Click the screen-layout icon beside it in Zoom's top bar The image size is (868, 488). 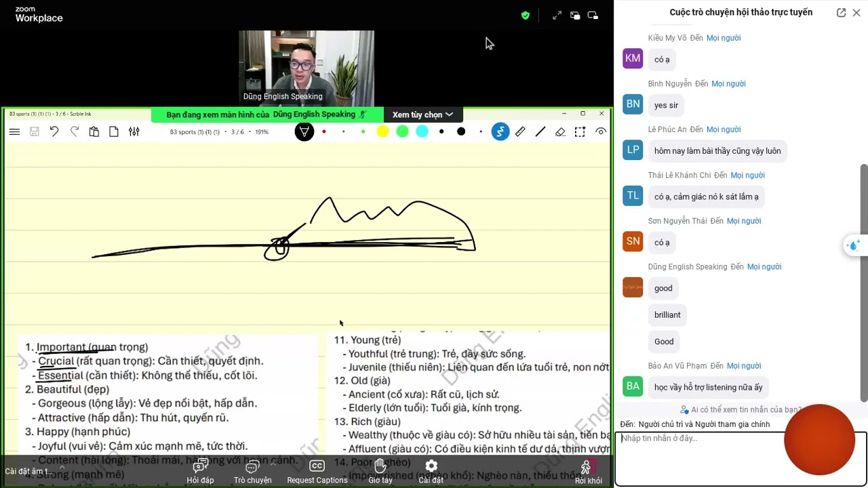coord(593,15)
